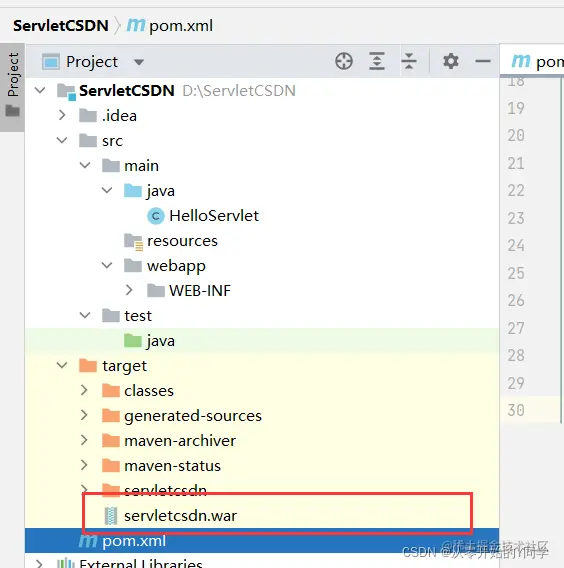Click the Collapse All icon in Project toolbar
Viewport: 564px width, 568px height.
409,61
